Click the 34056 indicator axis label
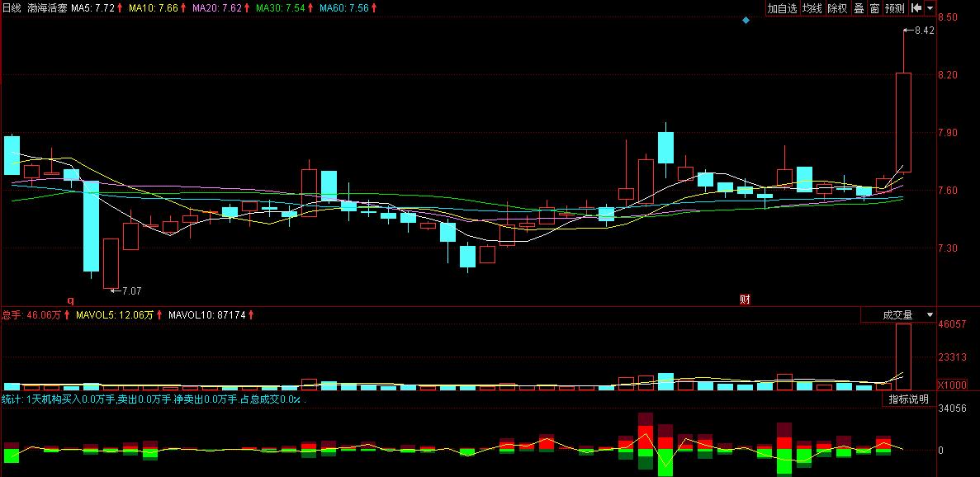 point(952,409)
